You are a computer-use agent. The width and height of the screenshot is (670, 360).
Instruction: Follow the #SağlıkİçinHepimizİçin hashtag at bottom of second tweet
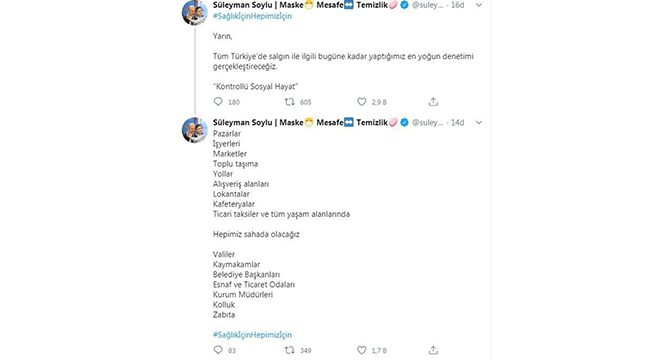point(253,335)
